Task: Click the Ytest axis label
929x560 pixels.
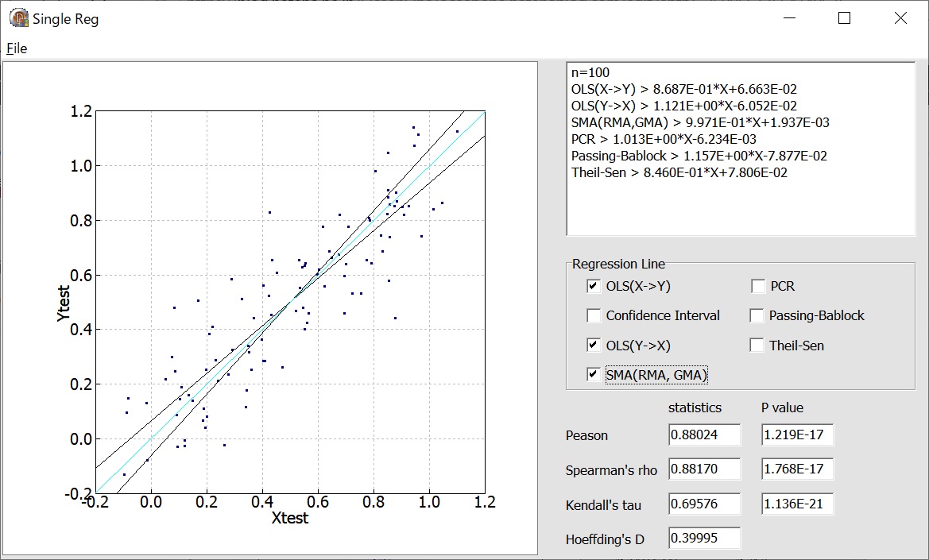Action: coord(64,303)
